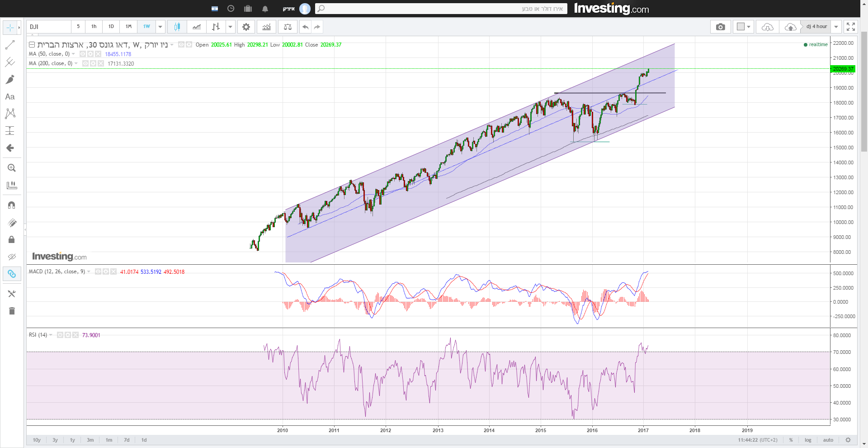Collapse the main series legend
The height and width of the screenshot is (448, 868).
32,44
